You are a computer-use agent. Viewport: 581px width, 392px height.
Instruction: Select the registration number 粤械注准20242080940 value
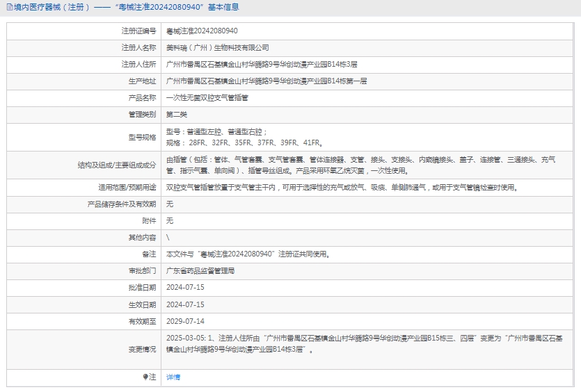[x=202, y=31]
